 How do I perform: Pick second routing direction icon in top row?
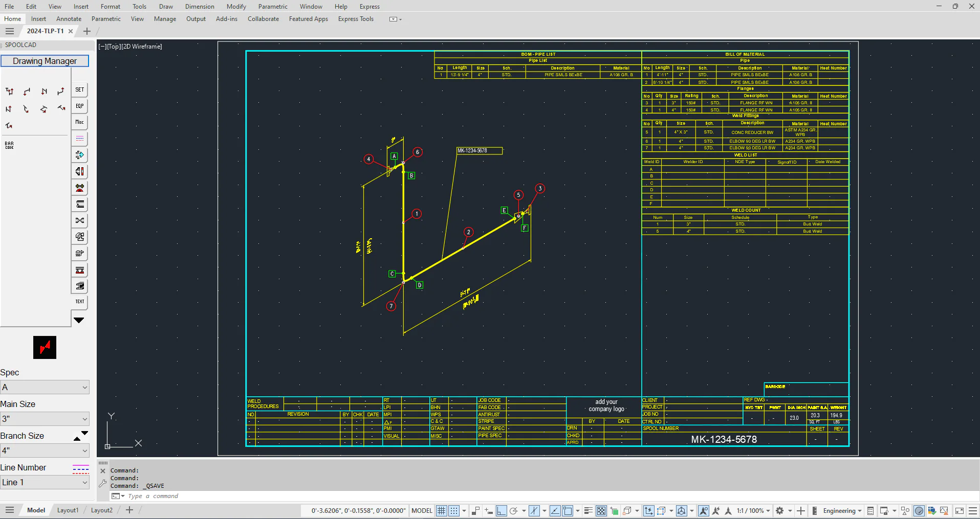[x=27, y=92]
